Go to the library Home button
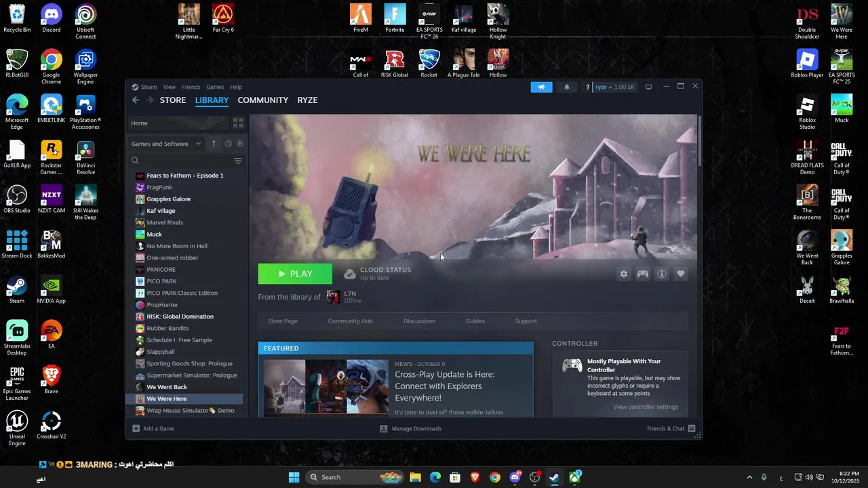Screen dimensions: 868x488 pyautogui.click(x=178, y=123)
